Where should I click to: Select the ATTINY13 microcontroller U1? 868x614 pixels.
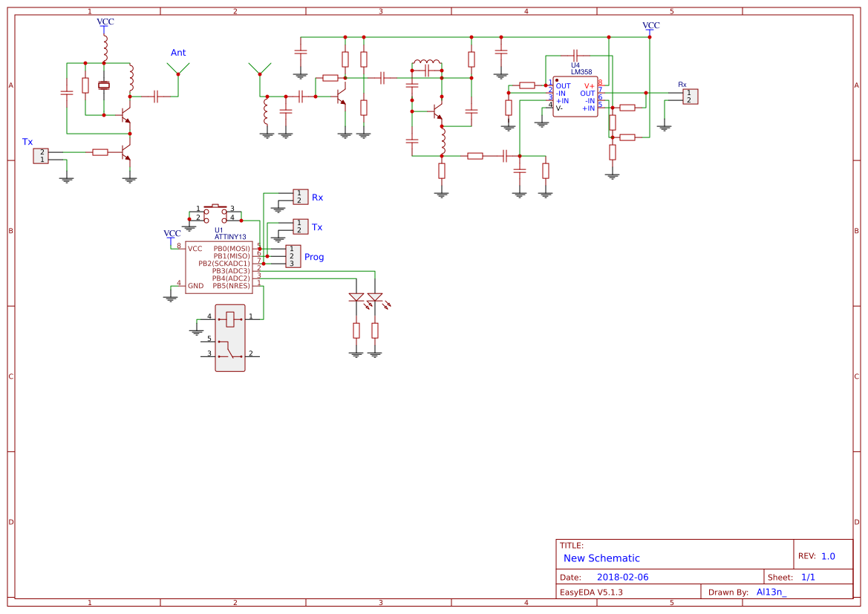tap(219, 266)
